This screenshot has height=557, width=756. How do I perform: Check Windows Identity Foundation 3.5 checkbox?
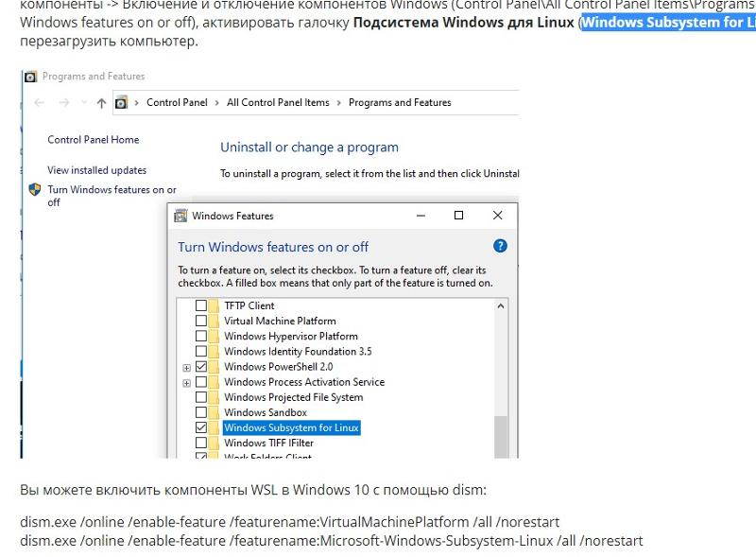[201, 352]
